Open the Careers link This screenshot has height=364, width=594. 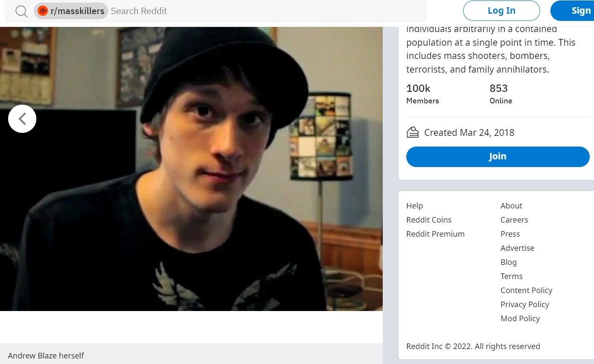click(514, 220)
